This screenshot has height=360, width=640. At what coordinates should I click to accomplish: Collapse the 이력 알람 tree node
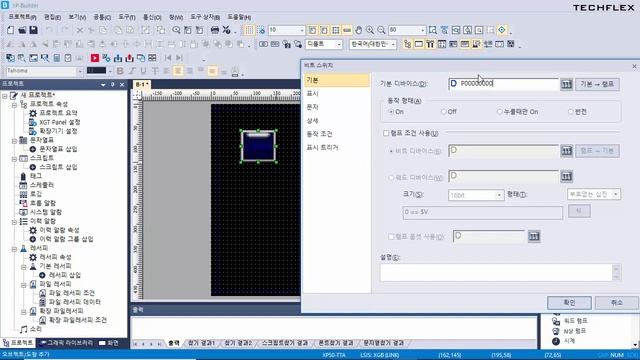(14, 221)
